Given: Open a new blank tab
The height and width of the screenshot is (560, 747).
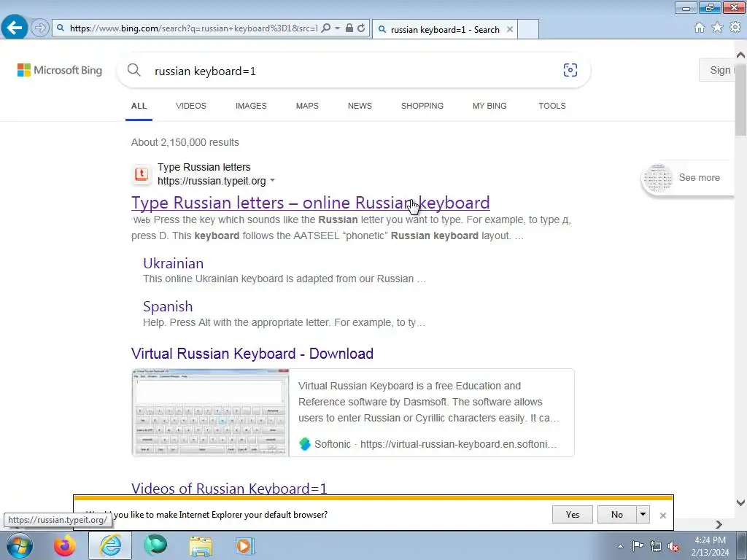Looking at the screenshot, I should (528, 29).
